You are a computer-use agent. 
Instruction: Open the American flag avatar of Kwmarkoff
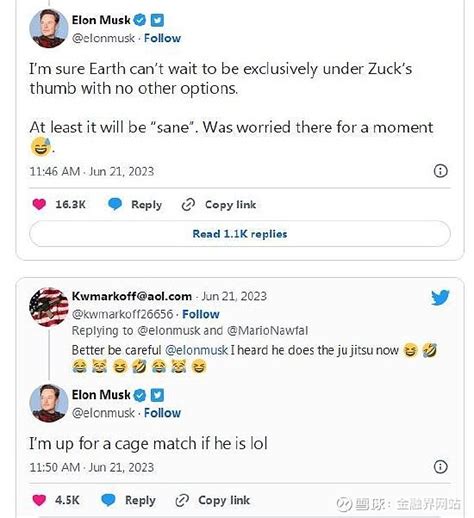49,307
